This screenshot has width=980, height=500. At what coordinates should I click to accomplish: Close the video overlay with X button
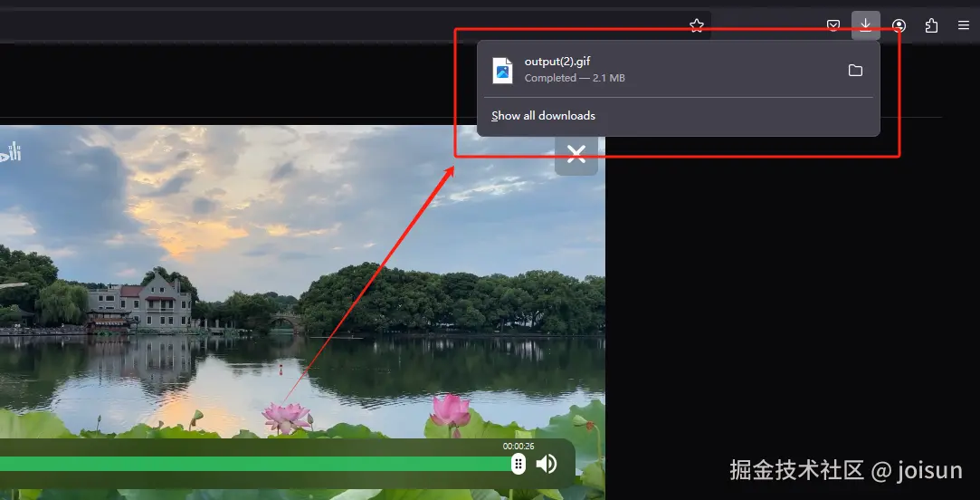coord(576,154)
